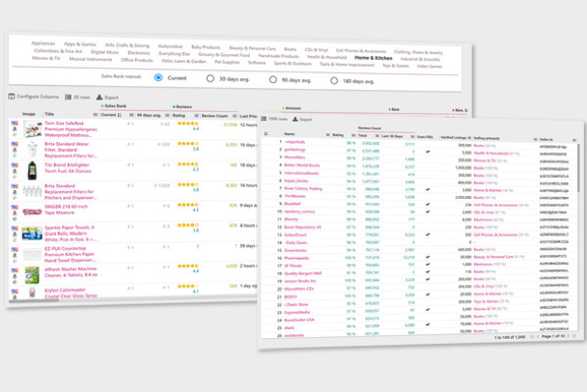This screenshot has height=392, width=587.
Task: Click the star rating of SINGER tape measure
Action: pyautogui.click(x=188, y=205)
